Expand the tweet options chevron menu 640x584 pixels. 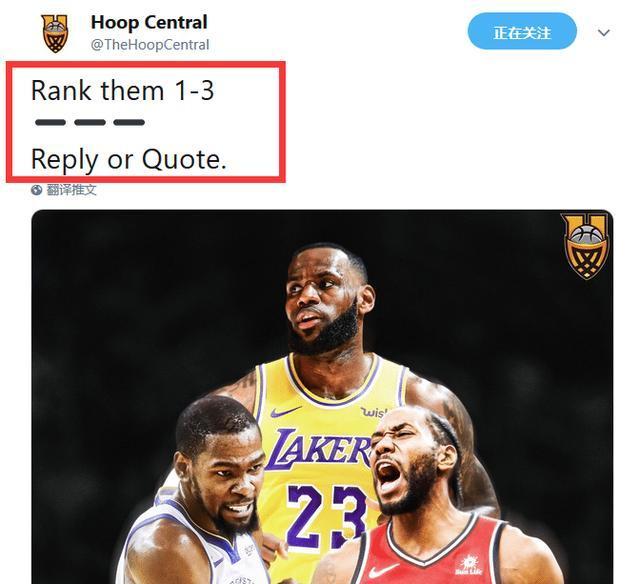pyautogui.click(x=604, y=32)
